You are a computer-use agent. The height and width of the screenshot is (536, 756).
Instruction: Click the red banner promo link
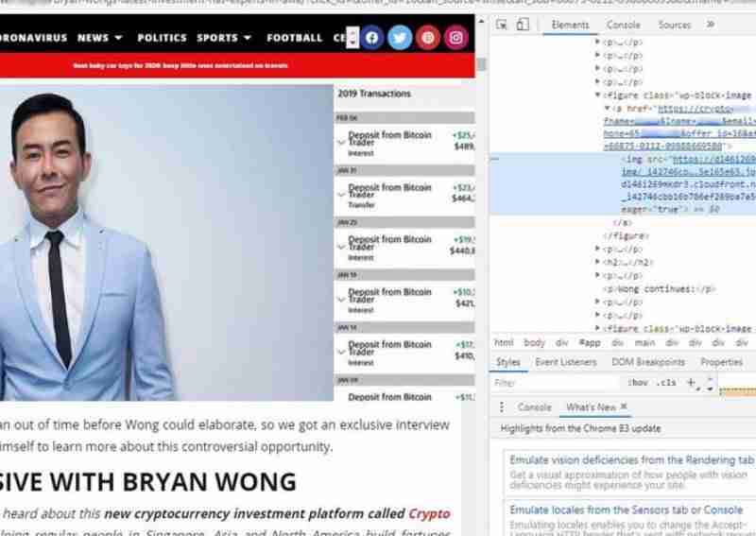coord(180,65)
